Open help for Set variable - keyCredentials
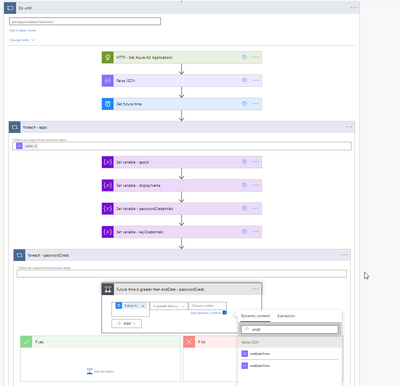This screenshot has height=386, width=400. (244, 232)
